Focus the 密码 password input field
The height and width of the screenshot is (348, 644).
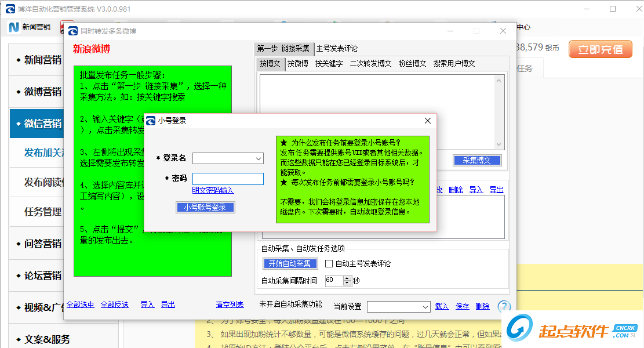(228, 179)
